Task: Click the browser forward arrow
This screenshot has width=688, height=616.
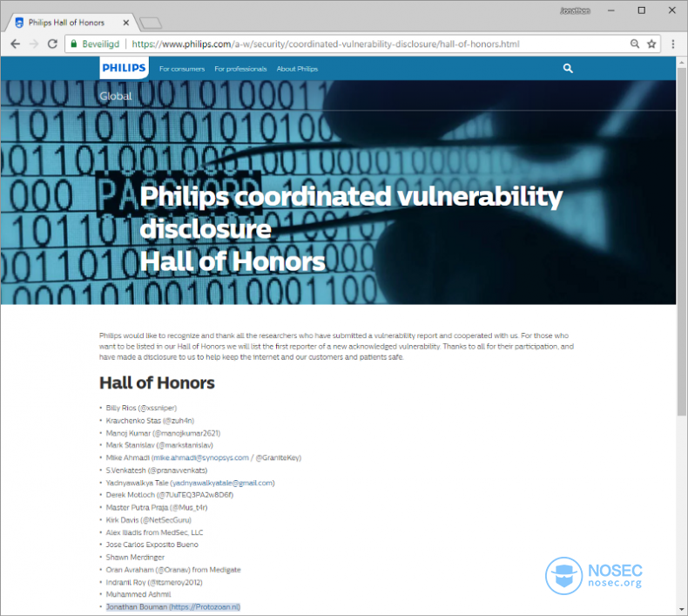Action: point(34,44)
